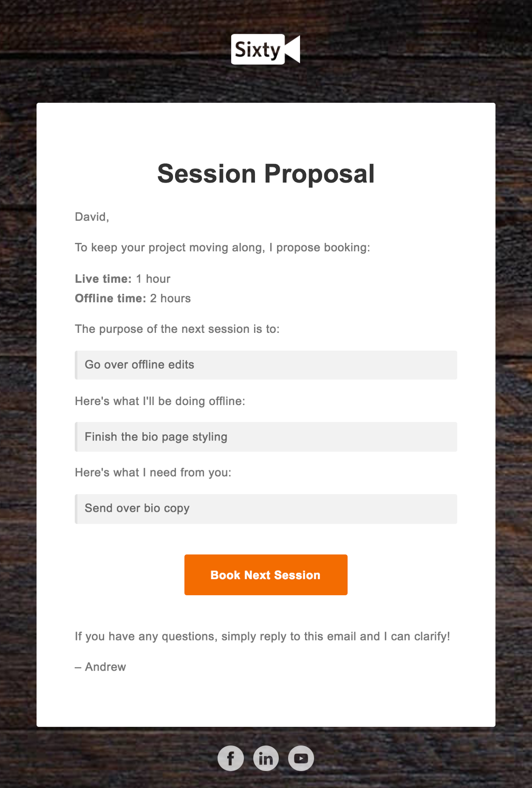Click the 'Offline time: 2 hours' line

click(133, 298)
